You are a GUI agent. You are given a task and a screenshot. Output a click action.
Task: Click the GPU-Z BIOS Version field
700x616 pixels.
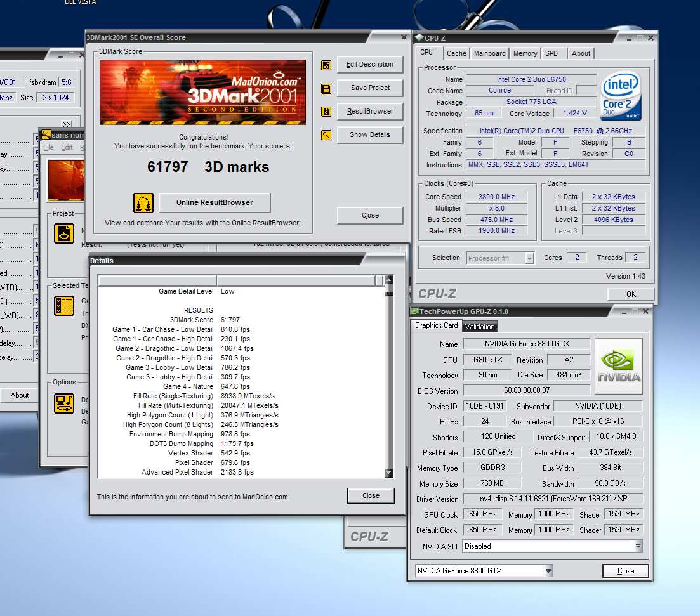coord(527,390)
